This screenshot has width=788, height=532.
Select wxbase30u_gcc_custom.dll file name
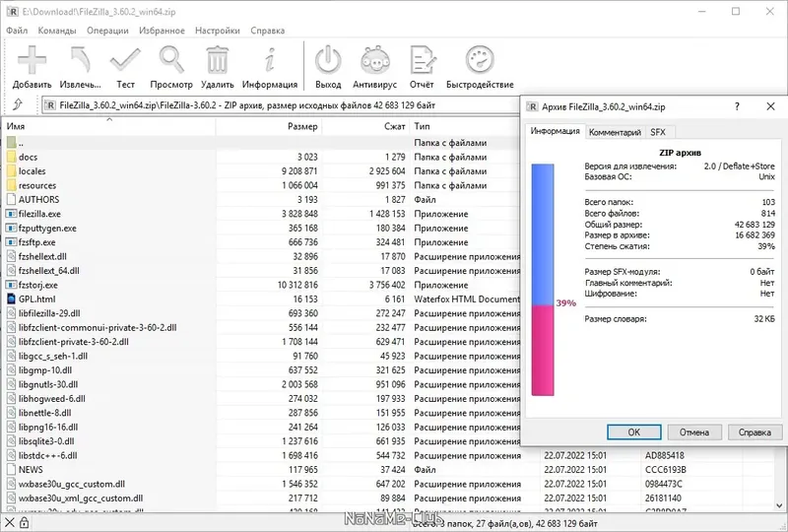pyautogui.click(x=72, y=485)
